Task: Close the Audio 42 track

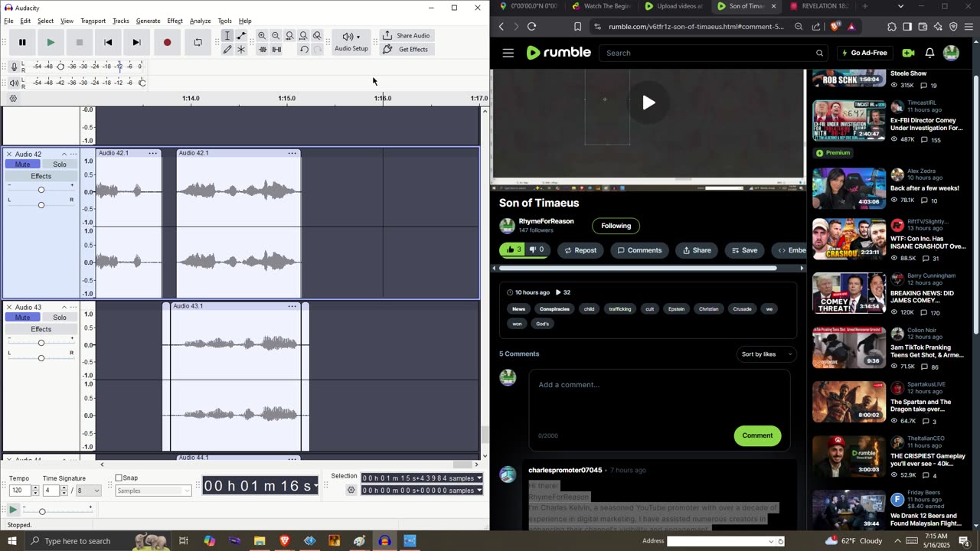Action: click(9, 155)
